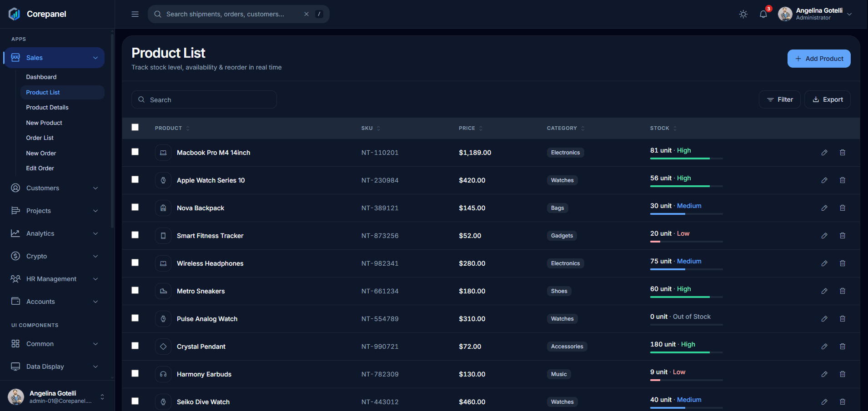Open the Filter button
The height and width of the screenshot is (411, 868).
(x=779, y=99)
